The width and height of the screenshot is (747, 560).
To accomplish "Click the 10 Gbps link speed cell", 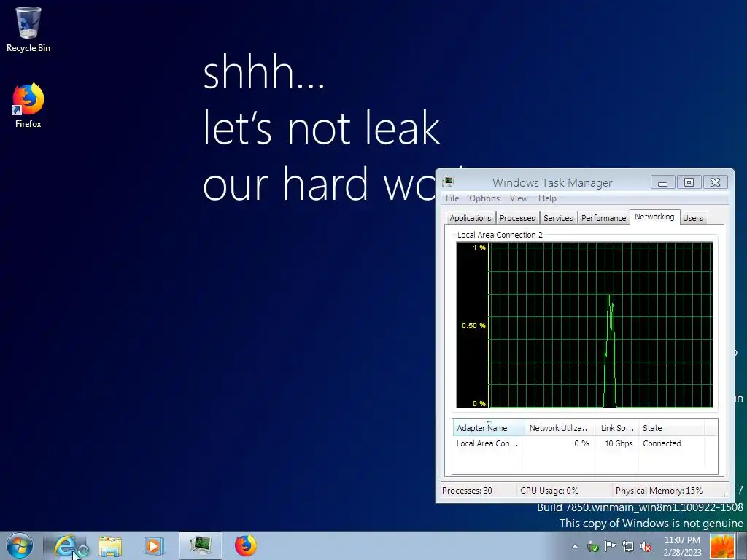I will 619,443.
